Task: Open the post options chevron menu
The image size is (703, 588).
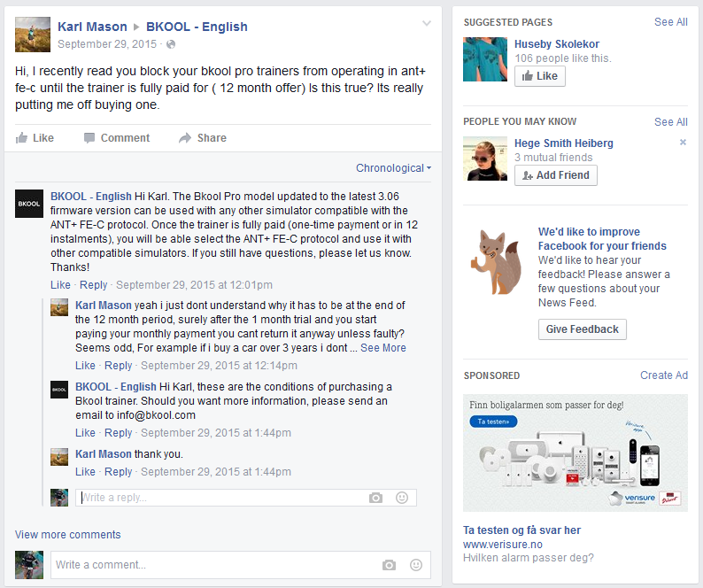Action: point(427,23)
